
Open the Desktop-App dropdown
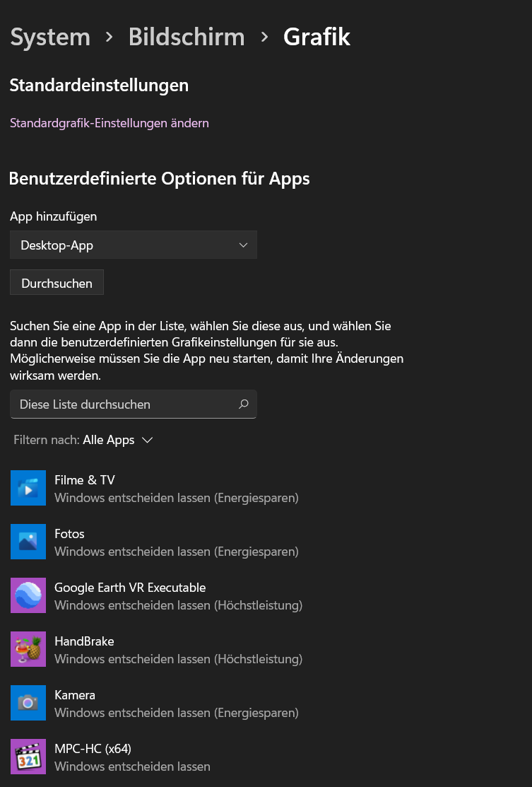[x=134, y=245]
